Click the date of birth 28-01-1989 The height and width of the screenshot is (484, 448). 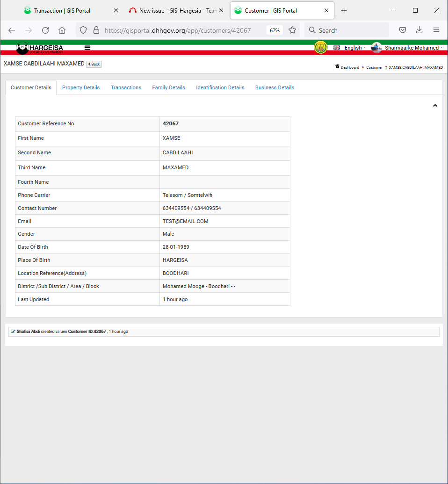[176, 247]
